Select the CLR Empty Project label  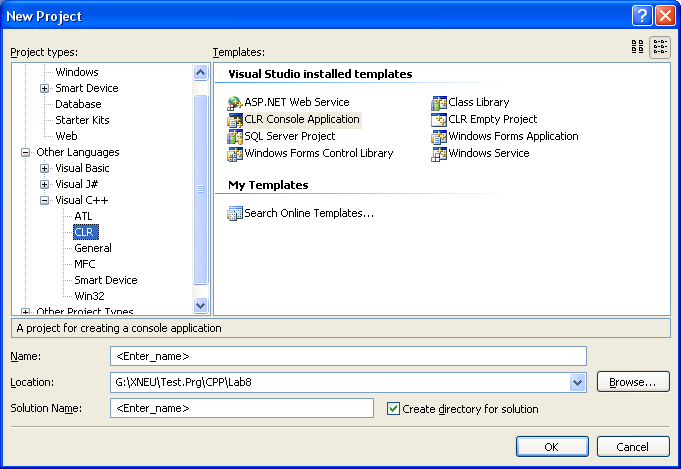pyautogui.click(x=493, y=119)
